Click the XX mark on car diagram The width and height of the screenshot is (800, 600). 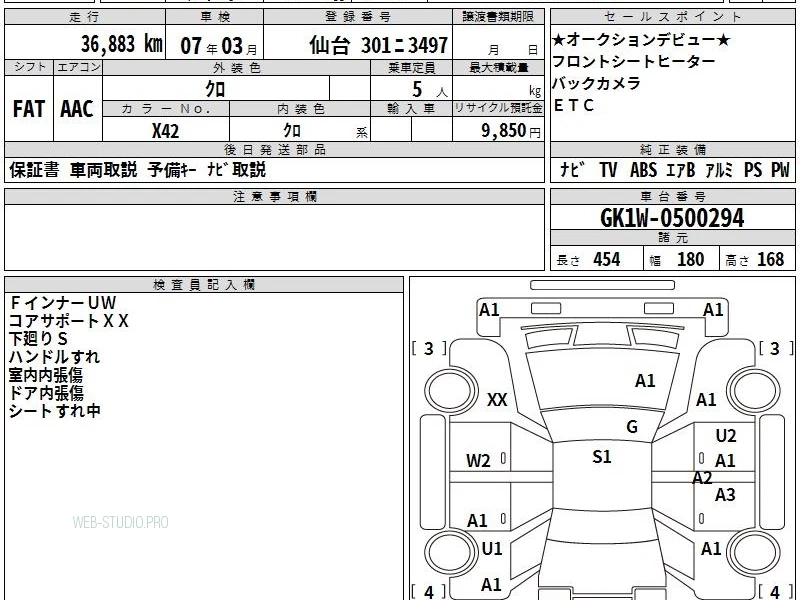tap(497, 399)
